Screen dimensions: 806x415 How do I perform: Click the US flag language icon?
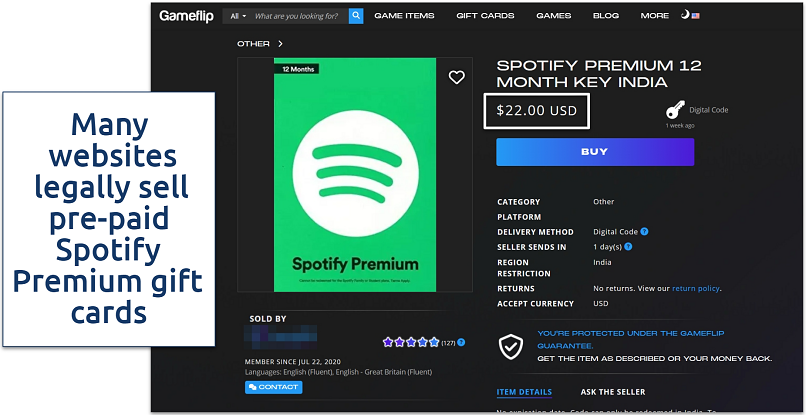click(696, 16)
